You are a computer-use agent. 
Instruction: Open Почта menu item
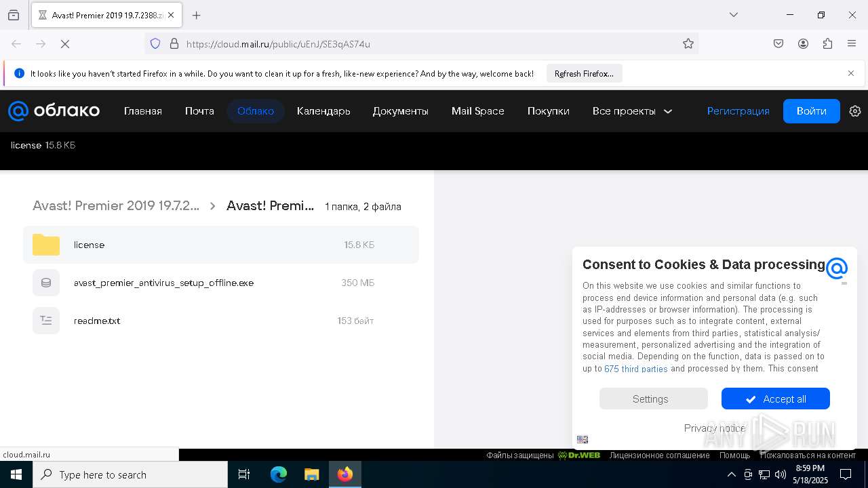199,111
